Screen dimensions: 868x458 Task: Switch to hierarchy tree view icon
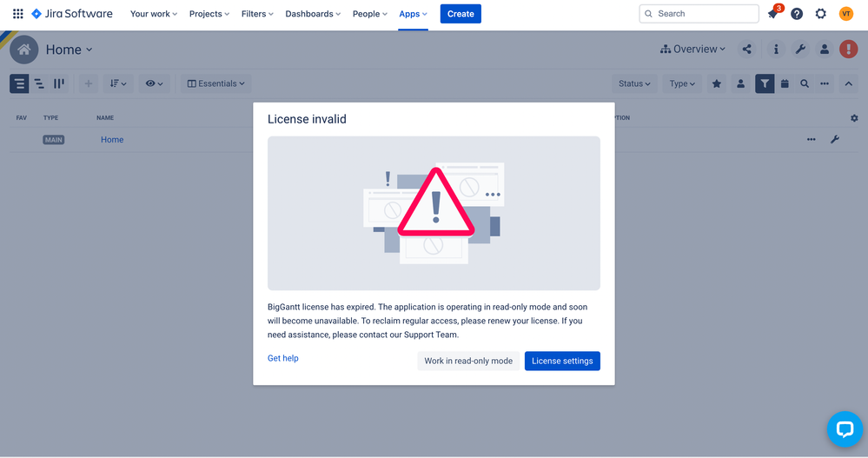point(39,83)
